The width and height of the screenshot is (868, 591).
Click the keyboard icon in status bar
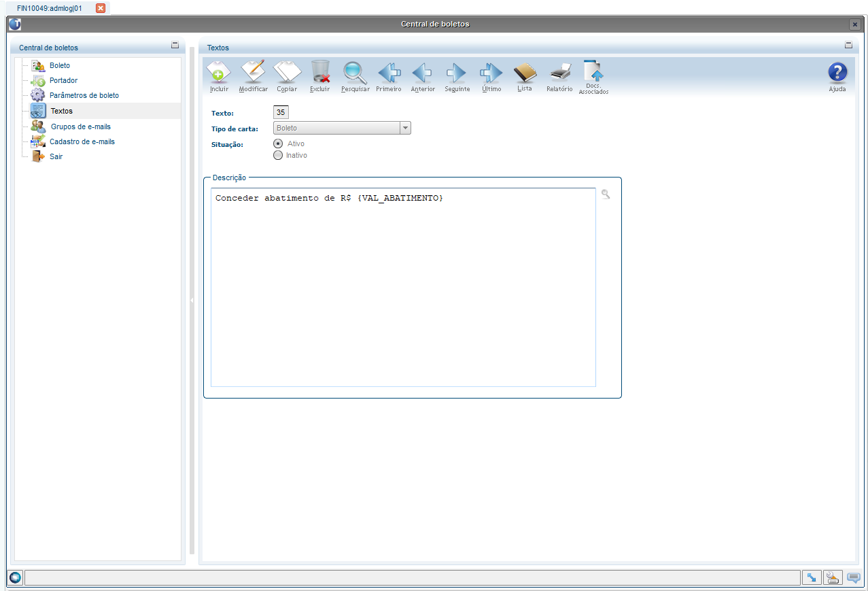[x=833, y=577]
